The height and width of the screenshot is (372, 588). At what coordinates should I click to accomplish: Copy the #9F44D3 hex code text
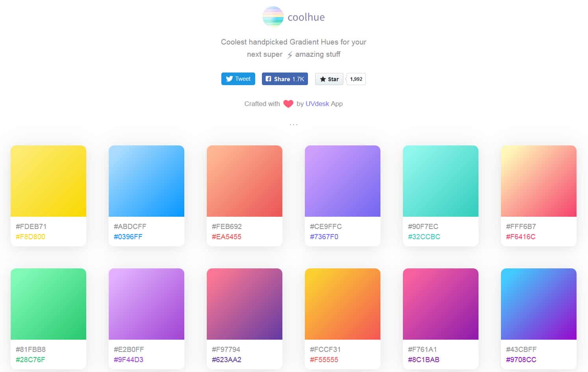coord(128,360)
